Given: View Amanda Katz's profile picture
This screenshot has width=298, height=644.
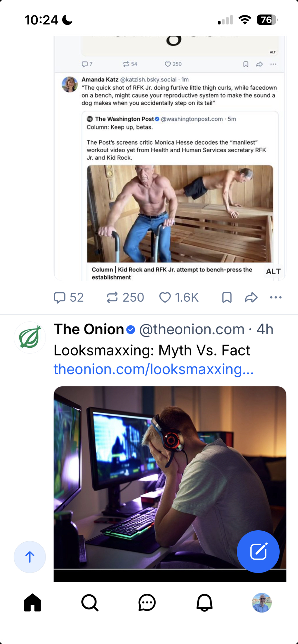Looking at the screenshot, I should (x=70, y=84).
